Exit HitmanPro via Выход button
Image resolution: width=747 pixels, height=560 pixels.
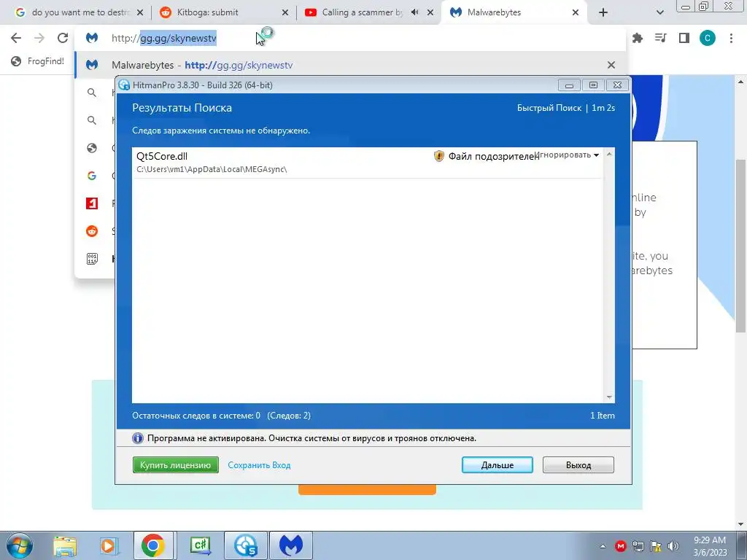(x=578, y=464)
